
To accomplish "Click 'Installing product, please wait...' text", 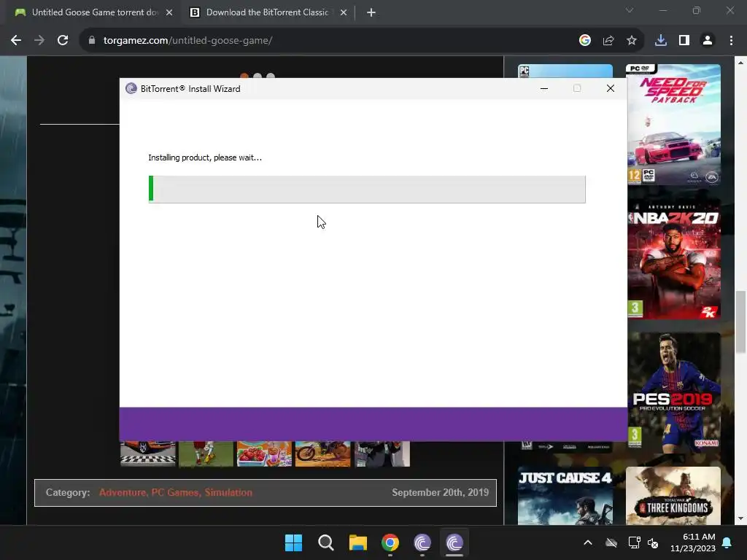I will 205,157.
